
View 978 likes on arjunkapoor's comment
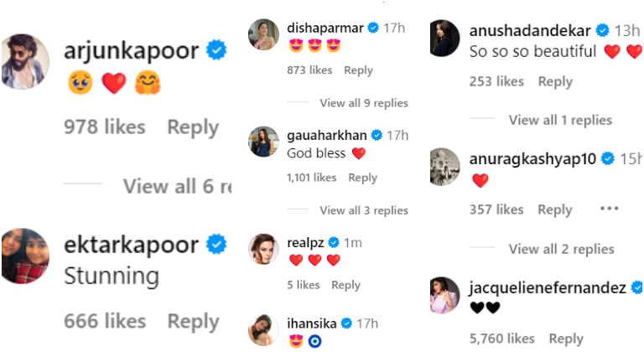104,127
